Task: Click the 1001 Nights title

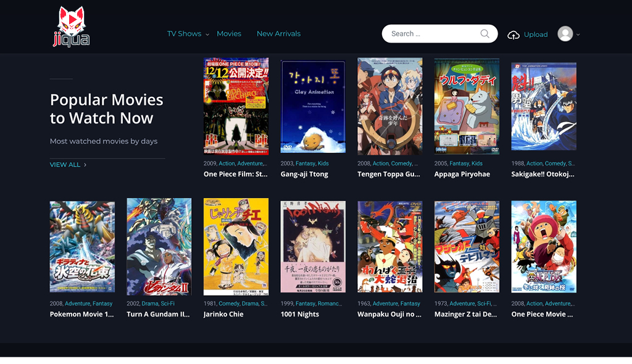Action: point(299,314)
